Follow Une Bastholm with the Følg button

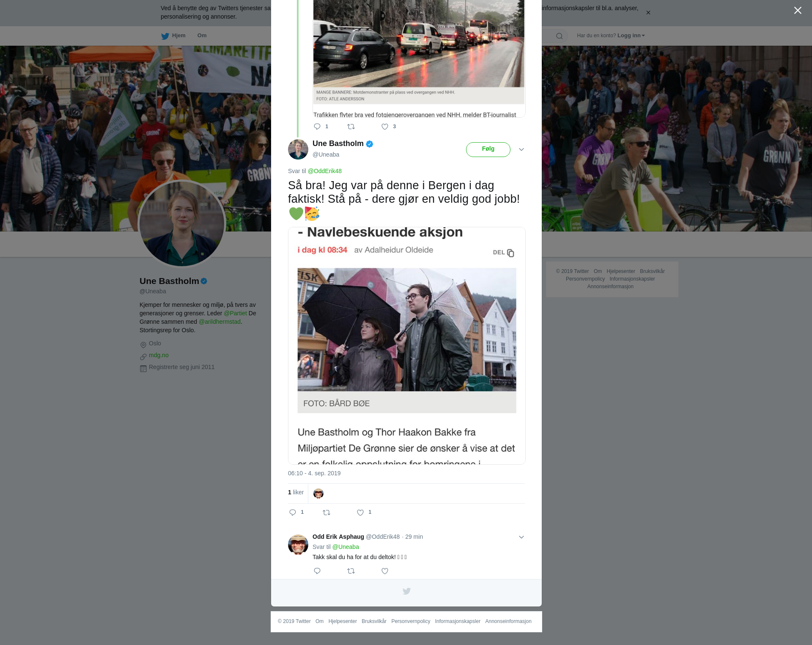click(488, 149)
